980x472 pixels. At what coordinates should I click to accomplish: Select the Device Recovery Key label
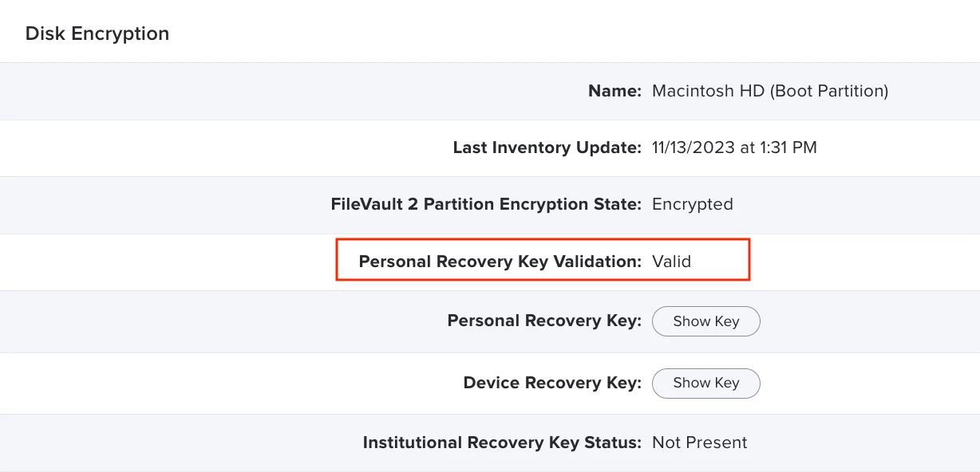pyautogui.click(x=552, y=383)
